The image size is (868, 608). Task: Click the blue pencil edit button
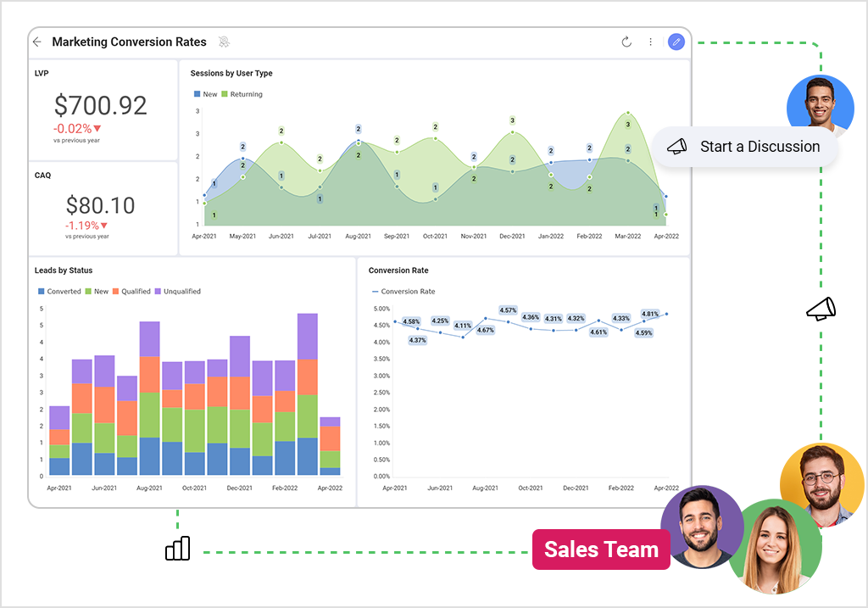click(676, 42)
